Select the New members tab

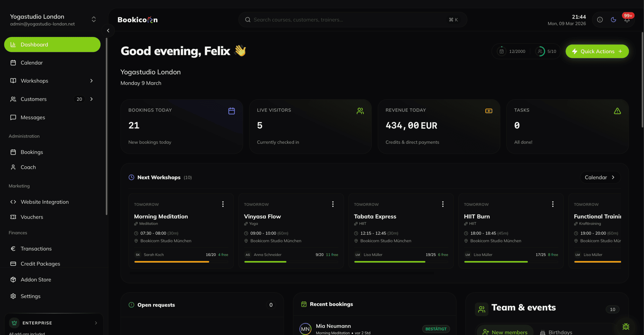[505, 332]
